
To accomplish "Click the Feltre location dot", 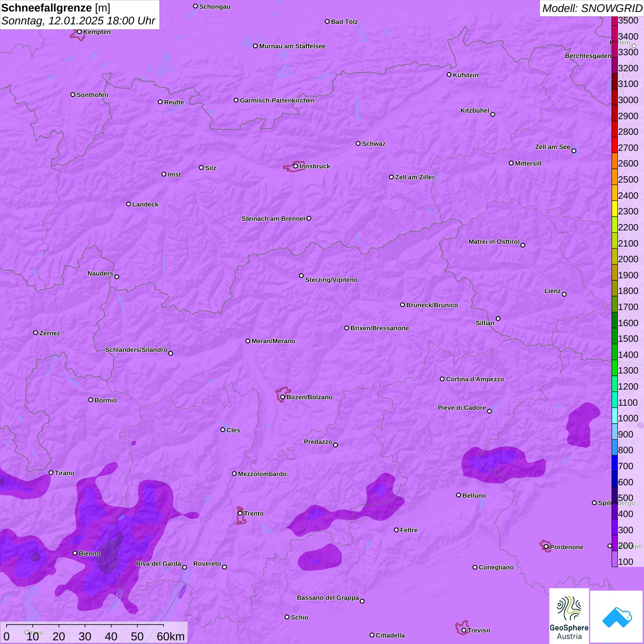I will [x=396, y=530].
